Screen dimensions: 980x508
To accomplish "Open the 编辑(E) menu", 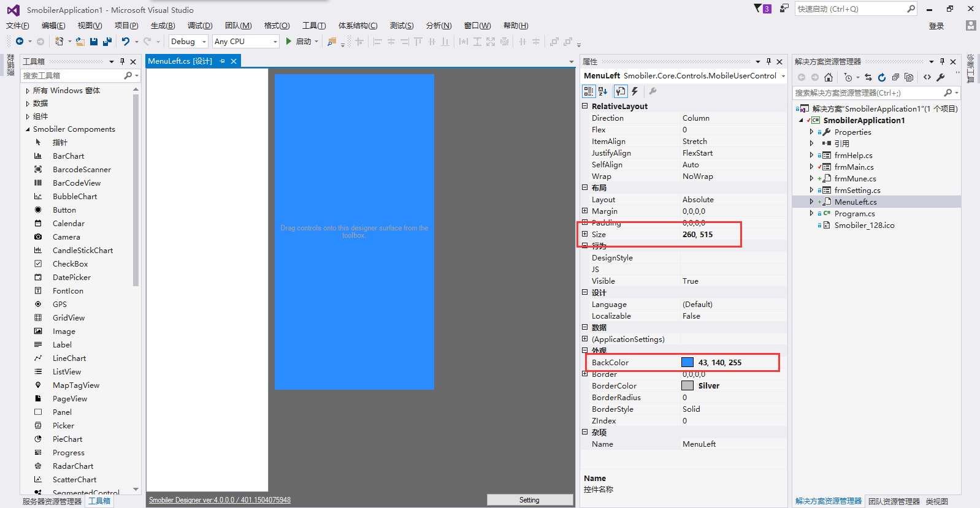I will [x=53, y=26].
